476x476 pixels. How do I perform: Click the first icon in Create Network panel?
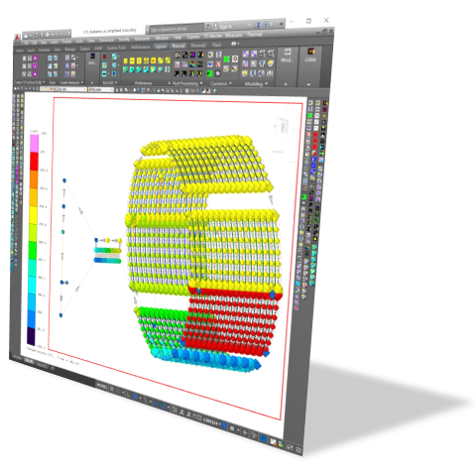(x=67, y=58)
